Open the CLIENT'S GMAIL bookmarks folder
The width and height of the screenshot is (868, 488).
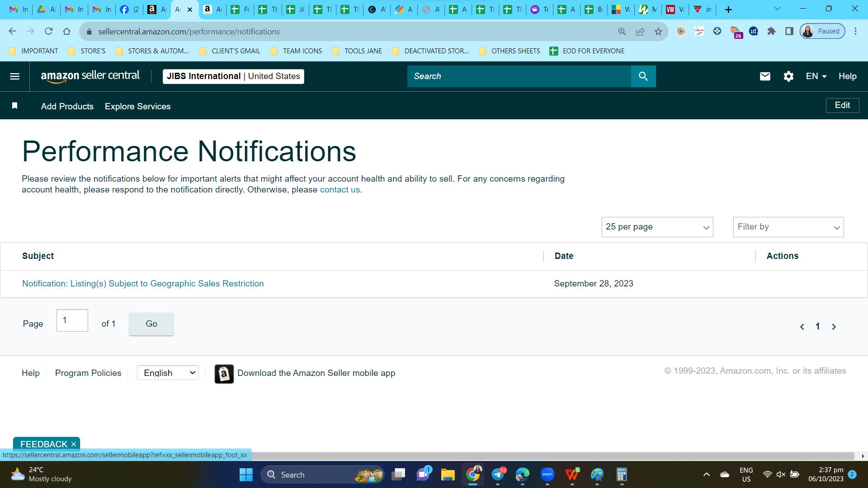(x=230, y=51)
